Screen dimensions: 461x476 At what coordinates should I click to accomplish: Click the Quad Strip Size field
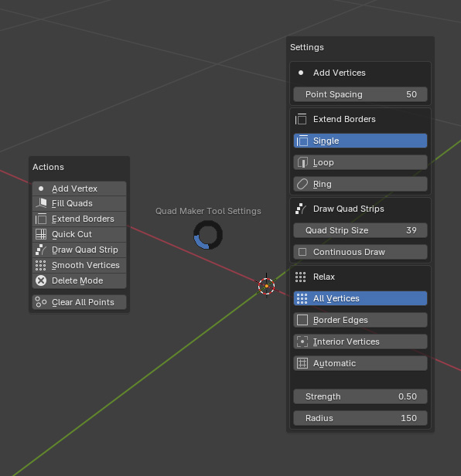pyautogui.click(x=360, y=230)
